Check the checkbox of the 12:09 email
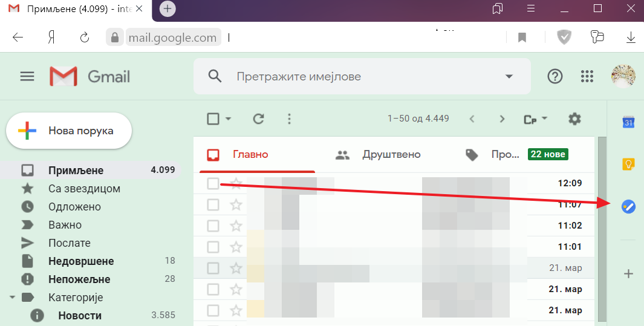644x326 pixels. tap(213, 183)
